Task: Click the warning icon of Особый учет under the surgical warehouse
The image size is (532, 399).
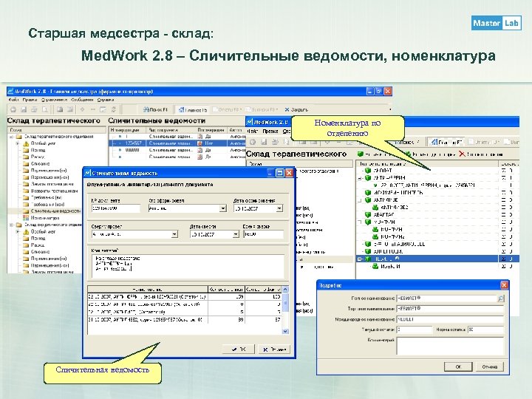Action: pyautogui.click(x=26, y=232)
